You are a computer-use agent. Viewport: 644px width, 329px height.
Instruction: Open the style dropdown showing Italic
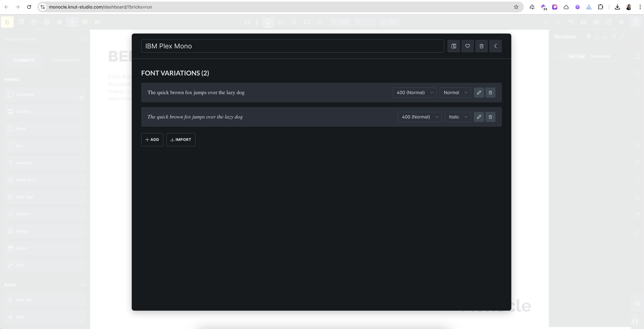pyautogui.click(x=458, y=117)
